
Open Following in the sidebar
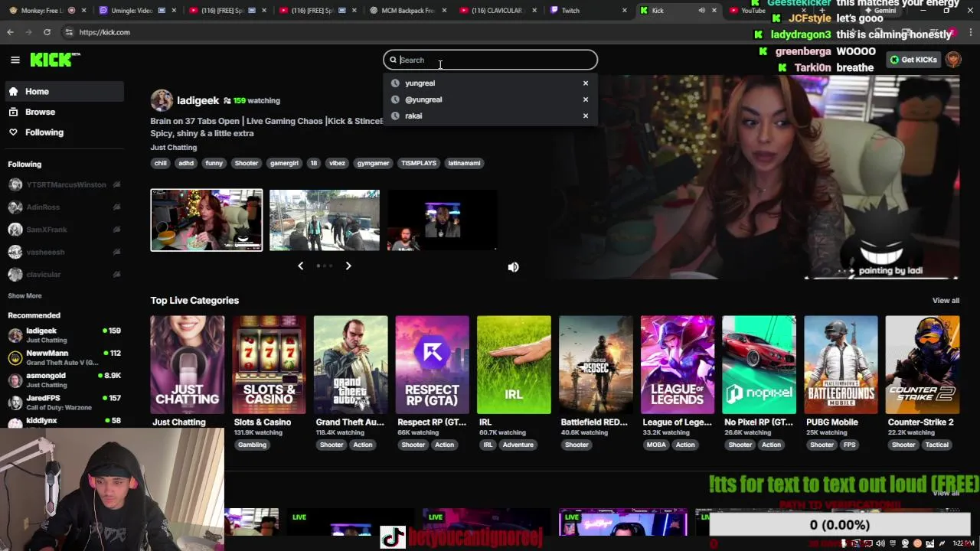point(63,132)
